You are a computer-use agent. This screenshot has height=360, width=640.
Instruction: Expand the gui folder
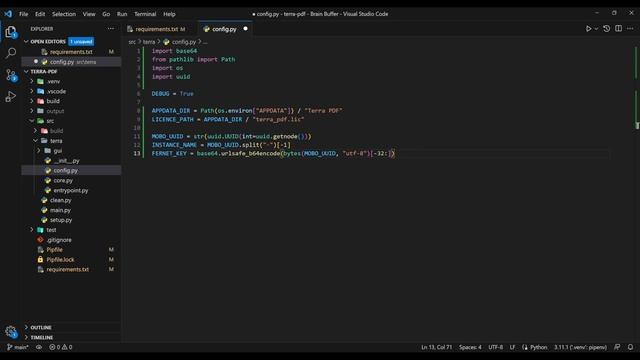pos(39,151)
